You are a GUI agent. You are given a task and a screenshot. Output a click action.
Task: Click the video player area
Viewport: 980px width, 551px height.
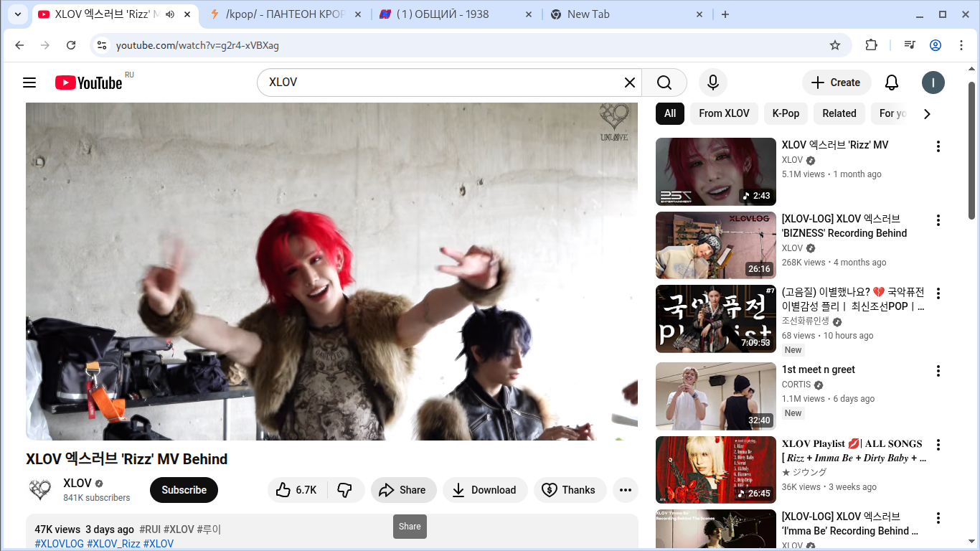click(331, 271)
